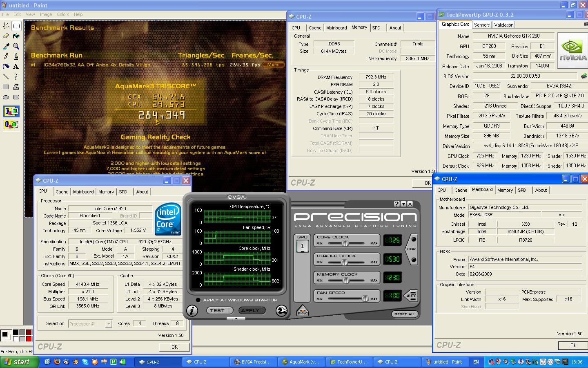Click the EN language indicator in taskbar

pos(476,362)
